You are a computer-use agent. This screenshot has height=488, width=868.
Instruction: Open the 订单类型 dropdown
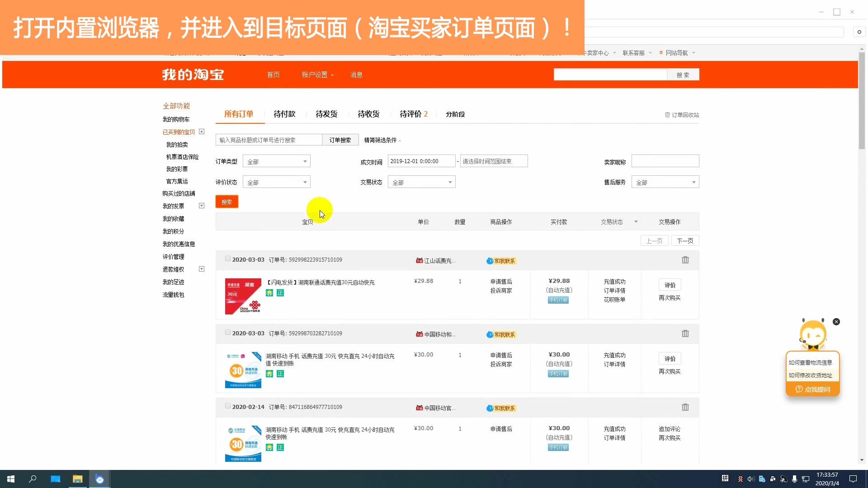tap(277, 161)
